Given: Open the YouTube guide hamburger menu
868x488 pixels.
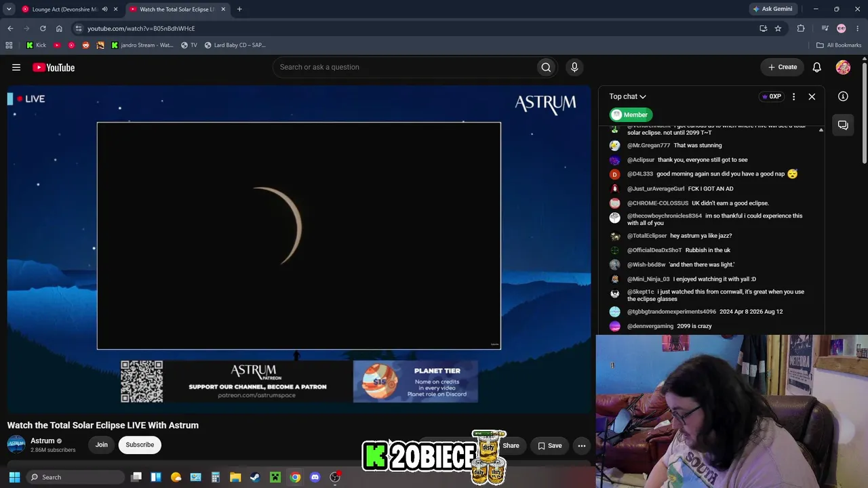Looking at the screenshot, I should pos(16,67).
